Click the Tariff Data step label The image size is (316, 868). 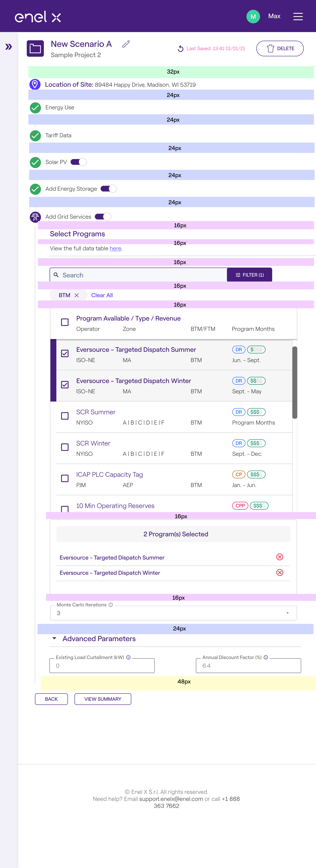(58, 135)
